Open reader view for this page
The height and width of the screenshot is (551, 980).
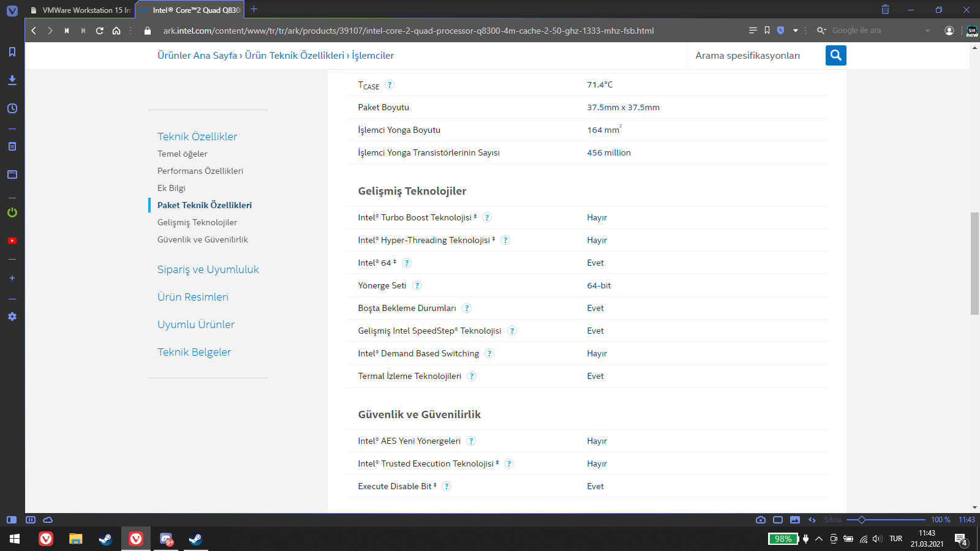(x=753, y=30)
